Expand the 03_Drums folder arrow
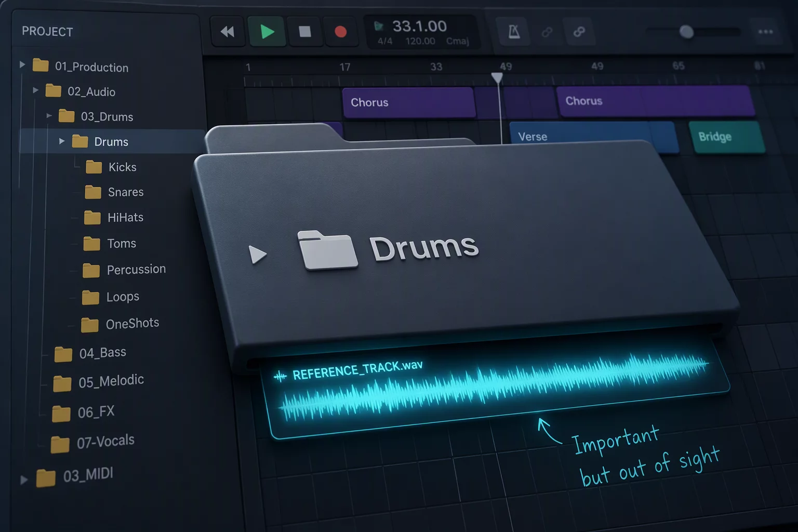The image size is (798, 532). 49,115
